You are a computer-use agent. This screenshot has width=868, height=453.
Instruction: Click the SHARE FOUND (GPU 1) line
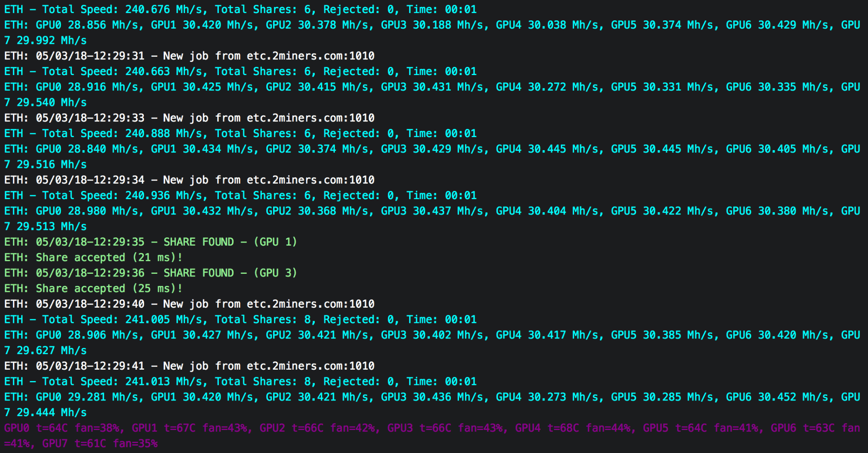click(x=151, y=242)
